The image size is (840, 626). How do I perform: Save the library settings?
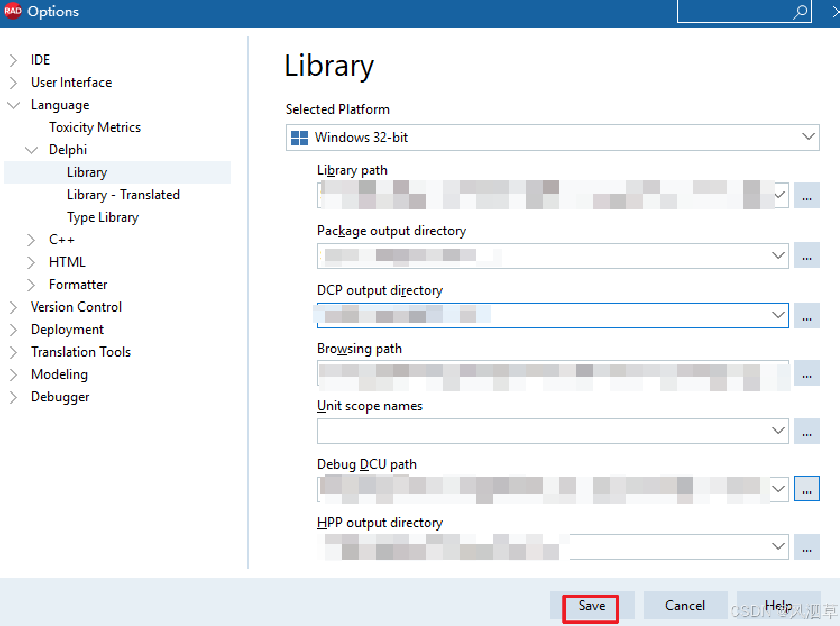pyautogui.click(x=591, y=606)
